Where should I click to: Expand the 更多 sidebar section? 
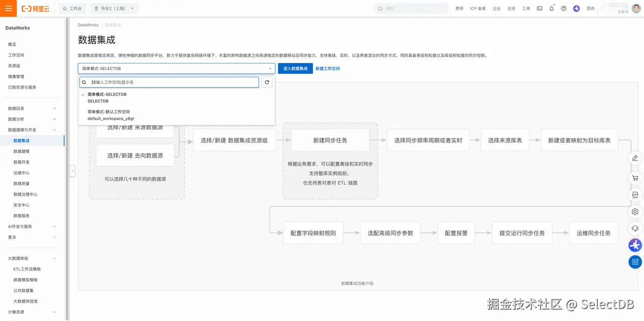pos(33,237)
